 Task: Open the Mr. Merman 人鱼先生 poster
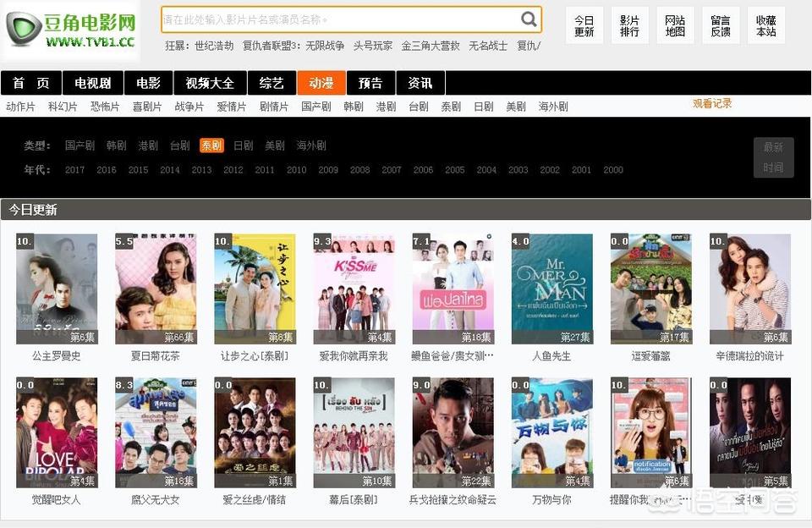tap(552, 289)
